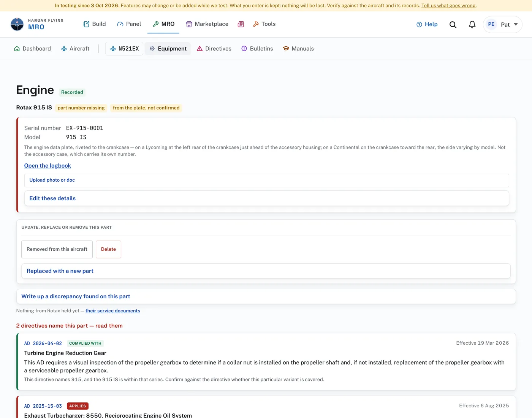Select the MRO top navigation item

(x=163, y=24)
